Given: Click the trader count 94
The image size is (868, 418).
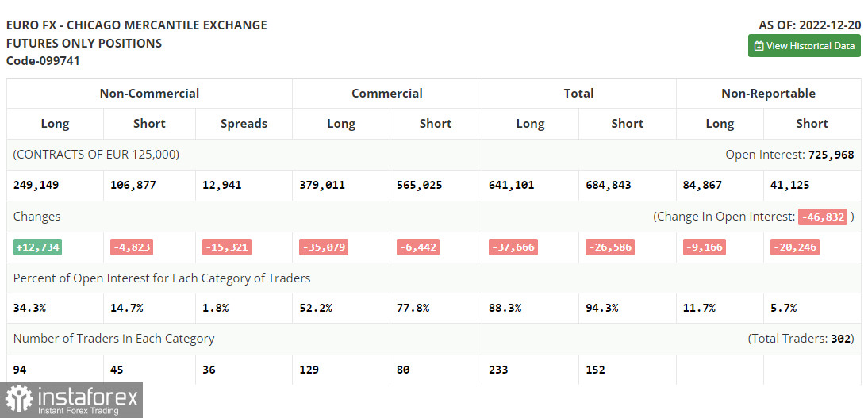Looking at the screenshot, I should click(20, 370).
